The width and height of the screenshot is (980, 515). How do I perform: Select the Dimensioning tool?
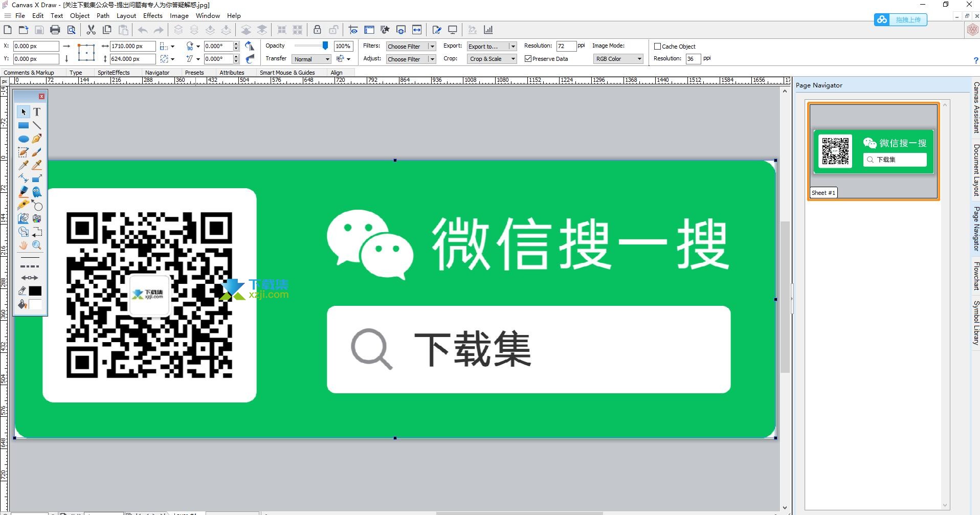click(23, 178)
